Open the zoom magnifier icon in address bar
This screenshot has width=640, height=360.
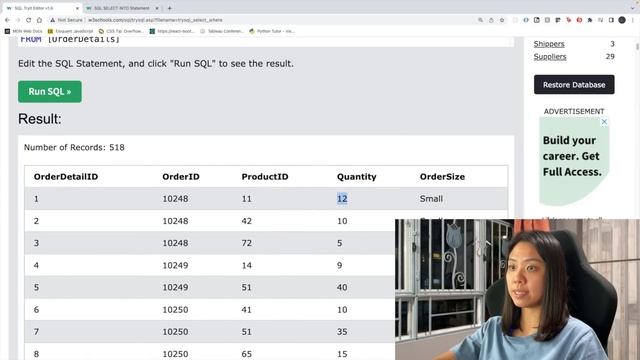(480, 20)
